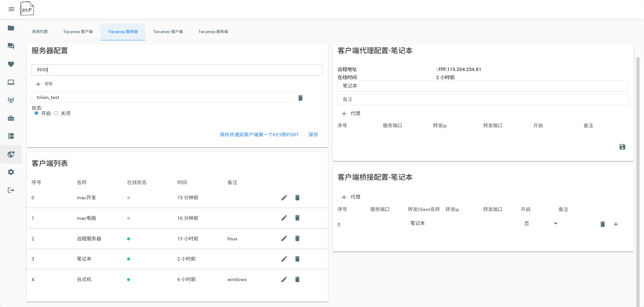Delete the 远程服务器 client row
The width and height of the screenshot is (644, 307).
pos(297,239)
